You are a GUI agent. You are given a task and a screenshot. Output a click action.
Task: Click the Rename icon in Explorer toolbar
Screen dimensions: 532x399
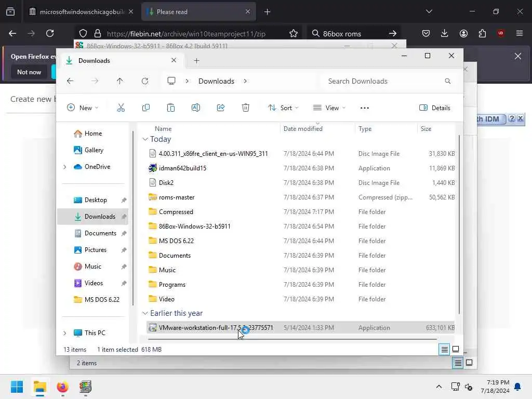196,108
